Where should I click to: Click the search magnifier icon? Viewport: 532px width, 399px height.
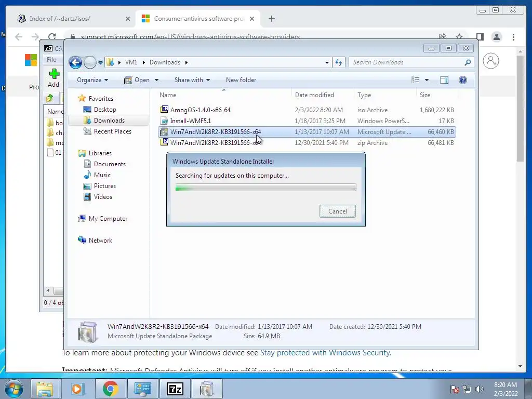468,62
